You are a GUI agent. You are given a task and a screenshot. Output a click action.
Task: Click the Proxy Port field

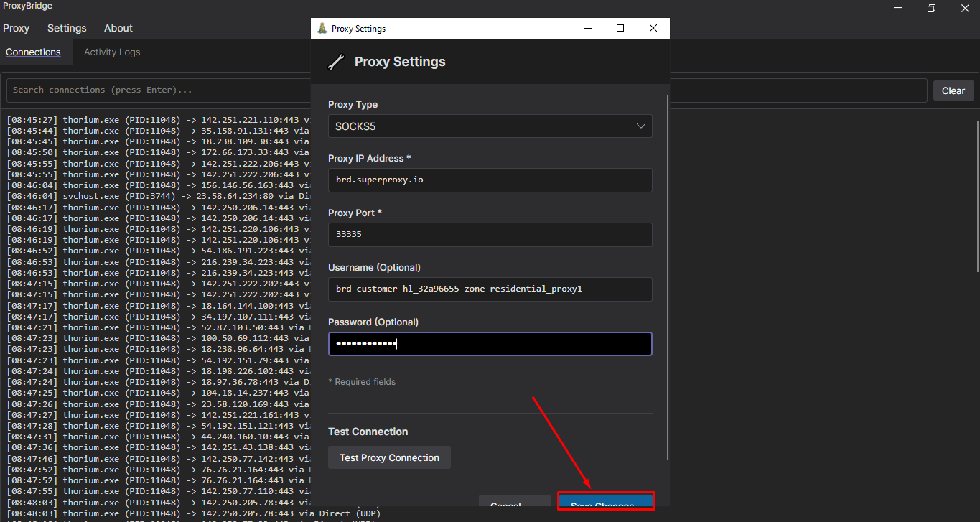click(490, 235)
